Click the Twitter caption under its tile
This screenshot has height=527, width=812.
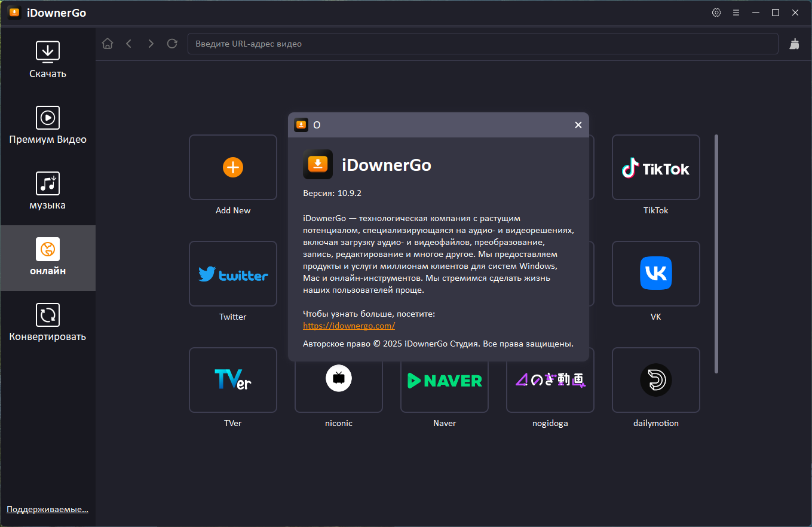(x=233, y=317)
